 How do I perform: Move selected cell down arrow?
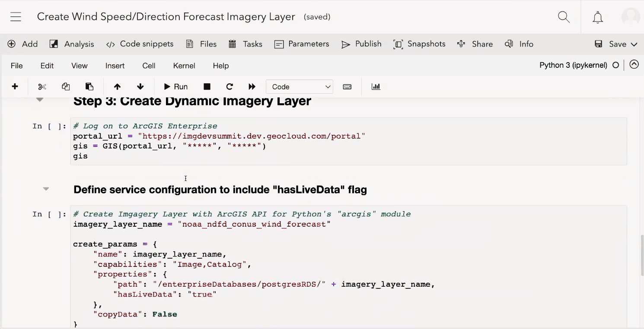[140, 86]
